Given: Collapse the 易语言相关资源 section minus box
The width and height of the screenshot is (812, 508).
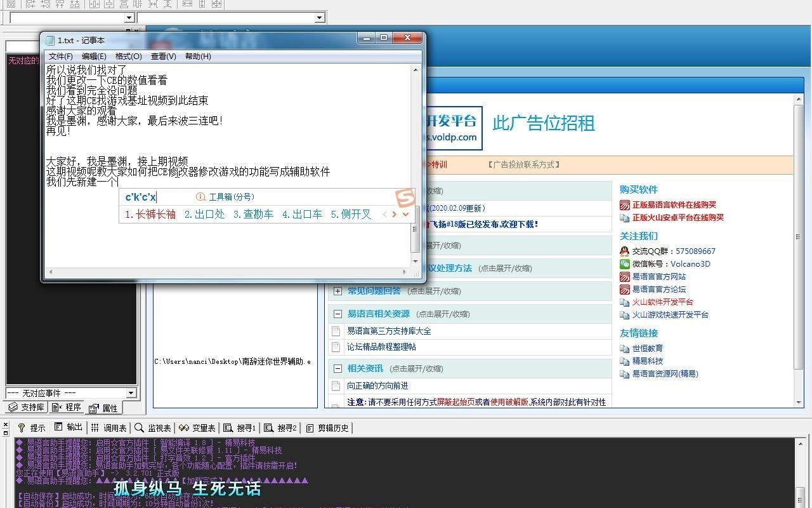Looking at the screenshot, I should coord(337,314).
